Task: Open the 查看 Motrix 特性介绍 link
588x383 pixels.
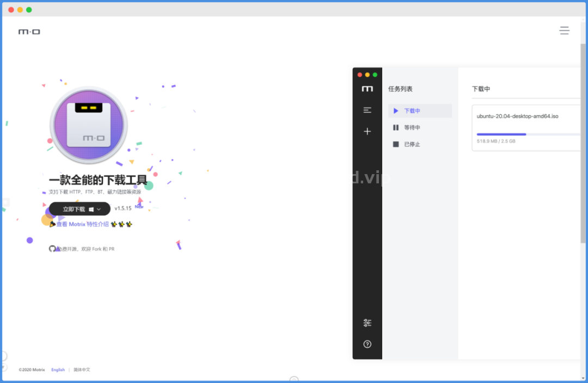Action: click(83, 224)
